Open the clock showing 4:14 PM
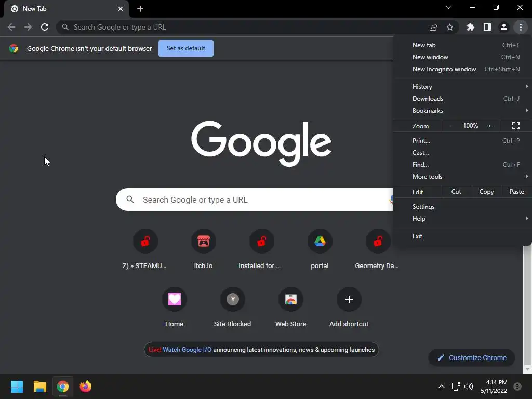 (494, 387)
